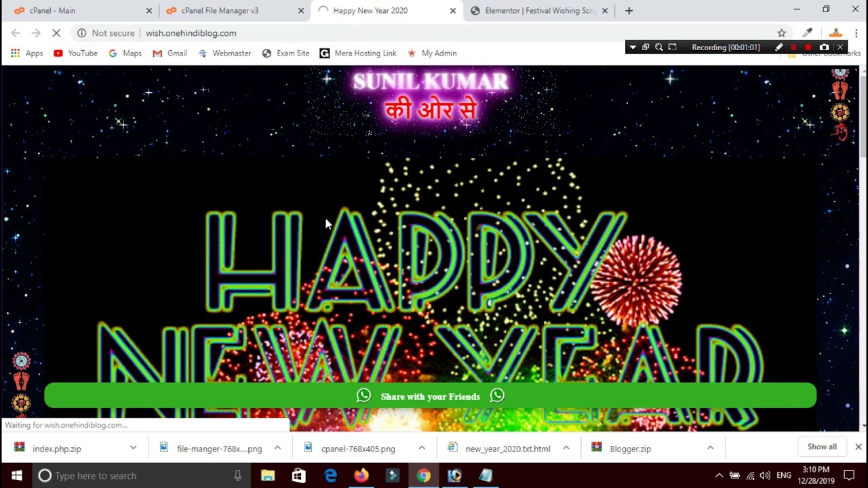Viewport: 868px width, 488px height.
Task: Click the window mode icon on recorder bar
Action: click(646, 47)
